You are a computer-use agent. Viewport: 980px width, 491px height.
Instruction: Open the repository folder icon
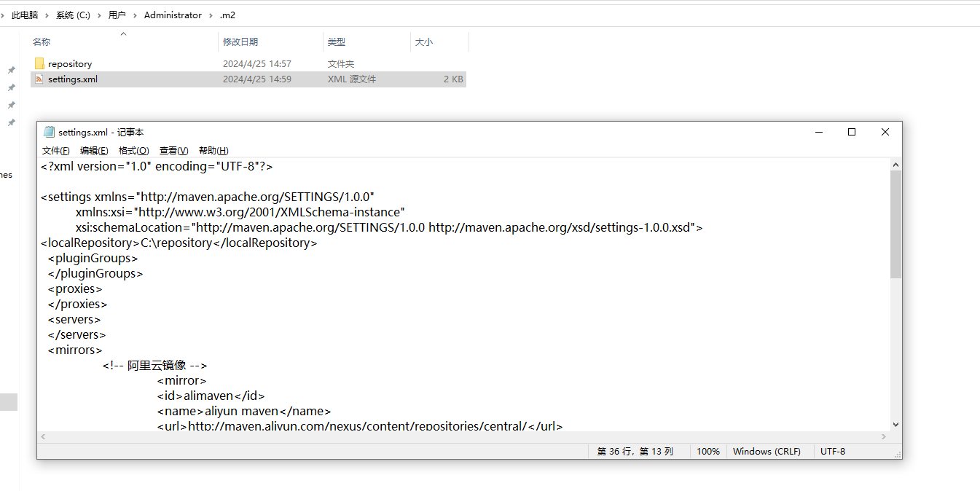tap(39, 63)
